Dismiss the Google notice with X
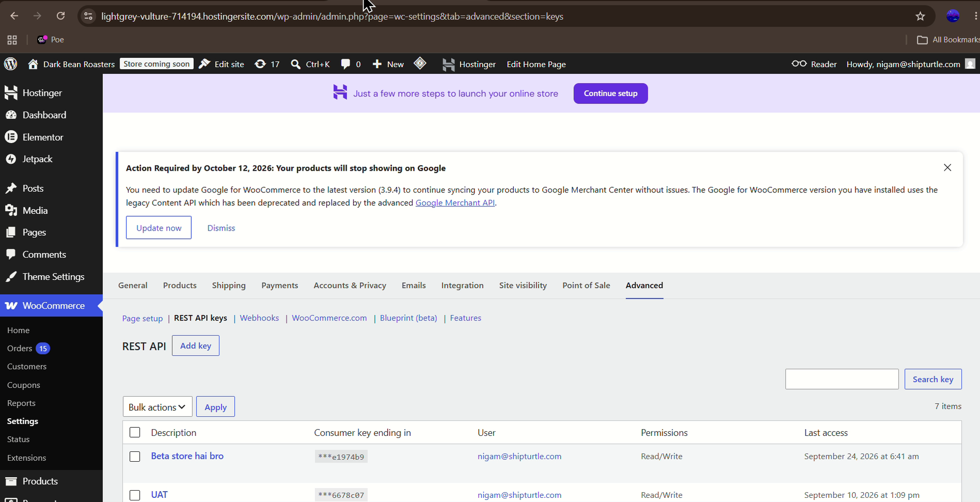This screenshot has height=502, width=980. click(947, 168)
